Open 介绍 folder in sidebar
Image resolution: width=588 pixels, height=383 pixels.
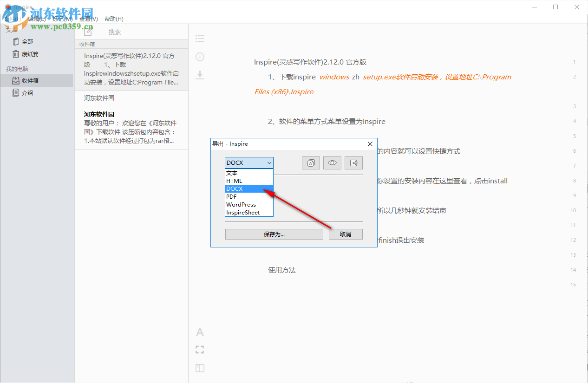[x=36, y=93]
